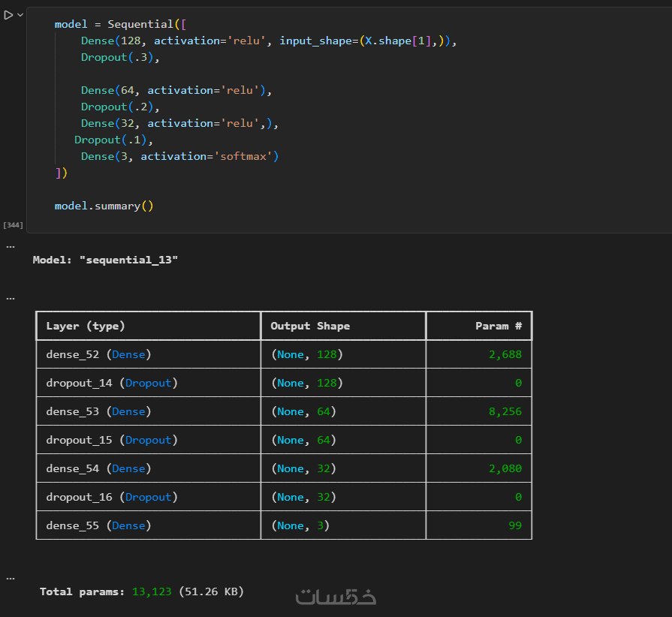The height and width of the screenshot is (617, 672).
Task: Open output actions ellipsis above summary table
Action: tap(11, 299)
